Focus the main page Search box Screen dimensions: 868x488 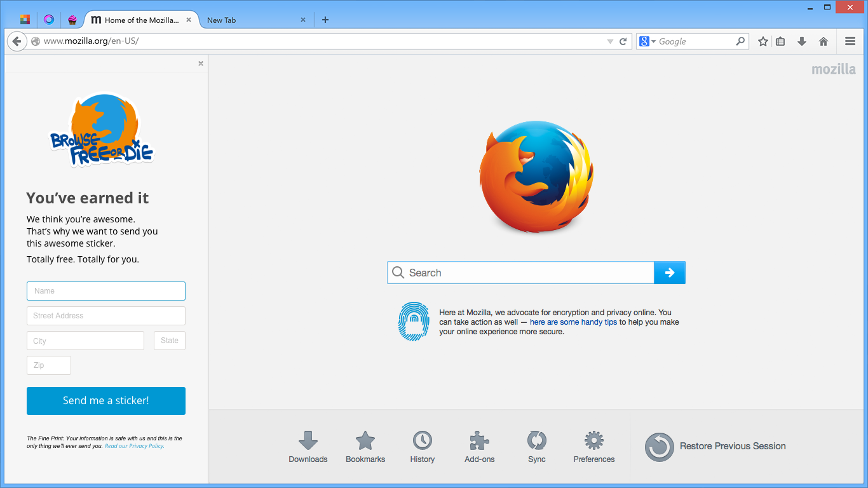point(520,273)
